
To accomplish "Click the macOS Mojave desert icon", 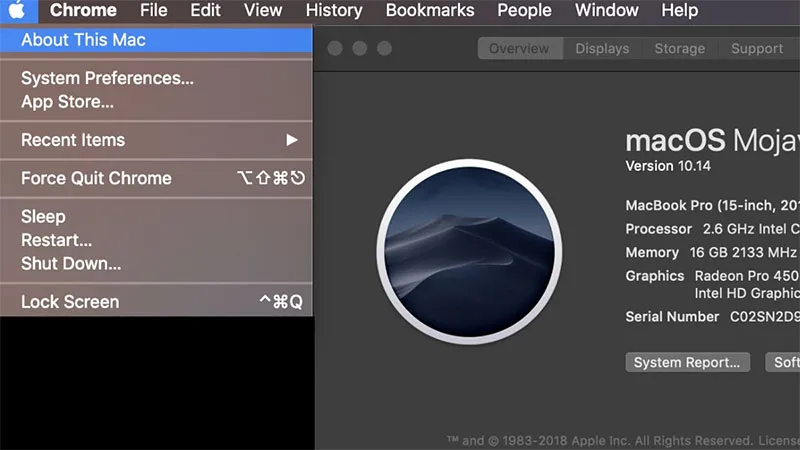I will (x=469, y=252).
